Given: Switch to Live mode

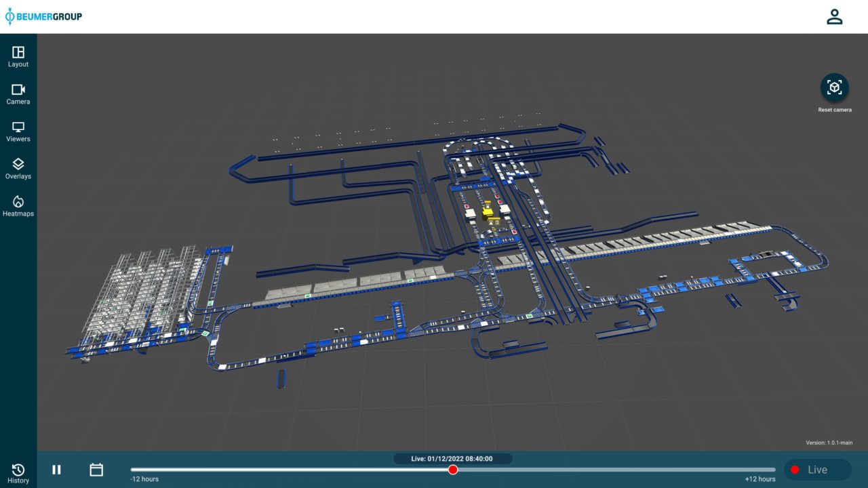Looking at the screenshot, I should (817, 470).
